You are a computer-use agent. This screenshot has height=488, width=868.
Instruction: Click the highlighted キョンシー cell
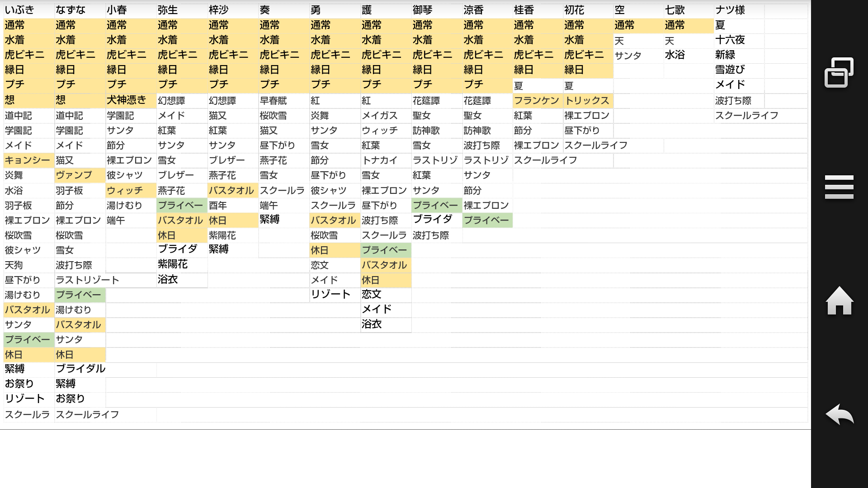28,160
